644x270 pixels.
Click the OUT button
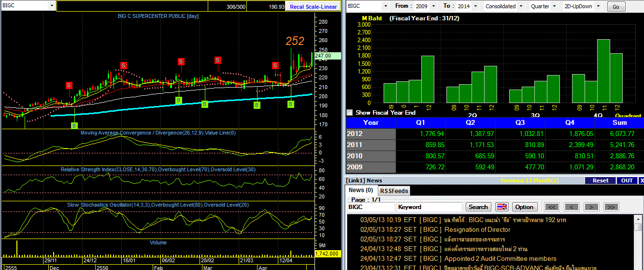(x=627, y=180)
